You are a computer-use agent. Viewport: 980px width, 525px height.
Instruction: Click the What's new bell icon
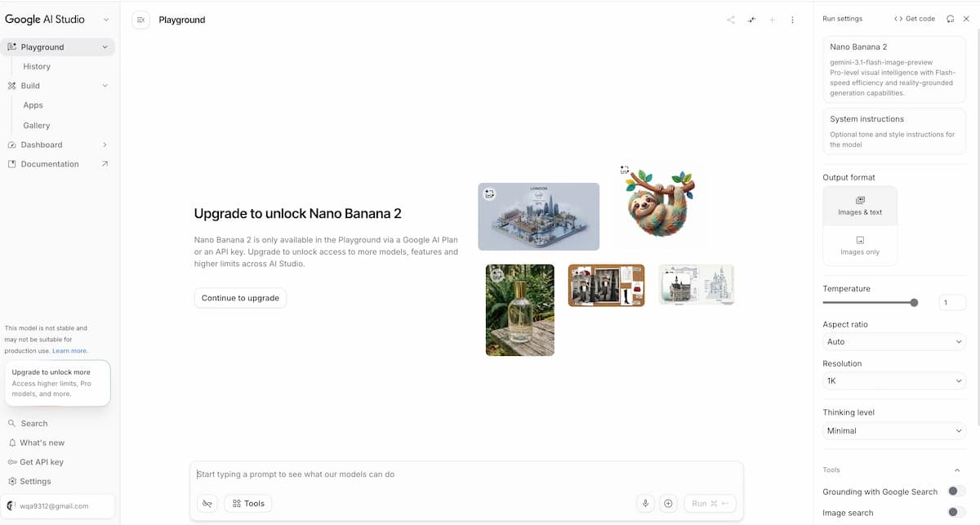click(x=12, y=443)
